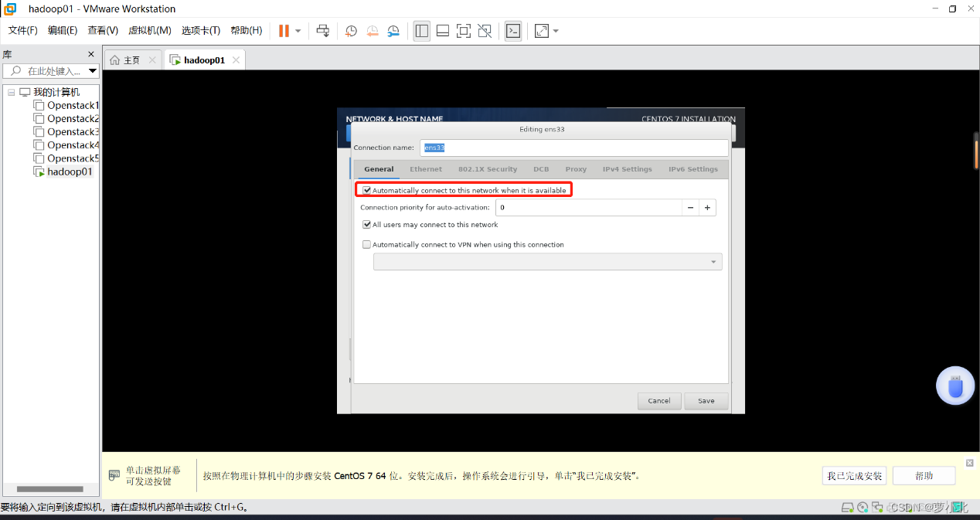Screen dimensions: 980x520
Task: Close the 主页 tab
Action: coord(152,59)
